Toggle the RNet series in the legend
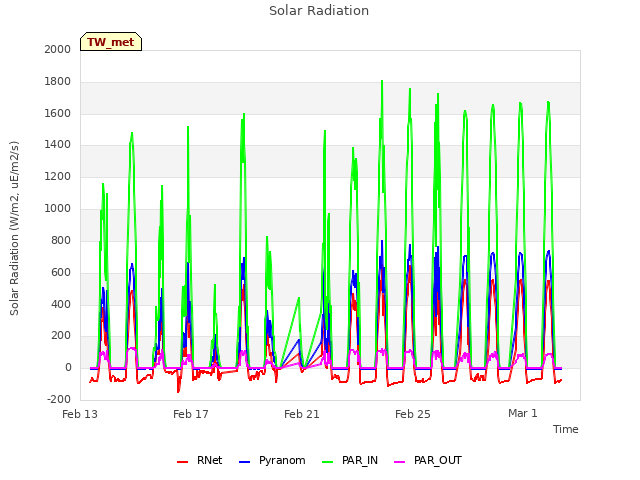Screen dimensions: 640x480 point(200,460)
